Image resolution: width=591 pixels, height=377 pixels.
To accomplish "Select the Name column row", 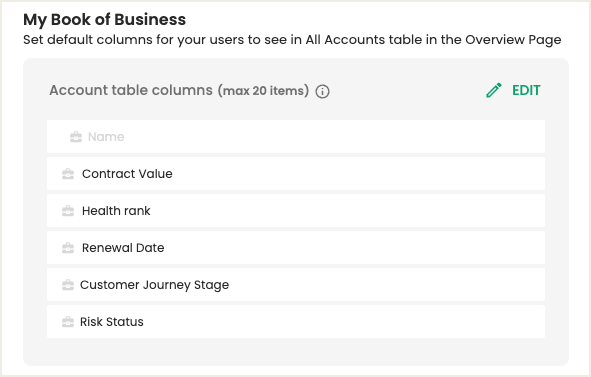I will pyautogui.click(x=296, y=136).
